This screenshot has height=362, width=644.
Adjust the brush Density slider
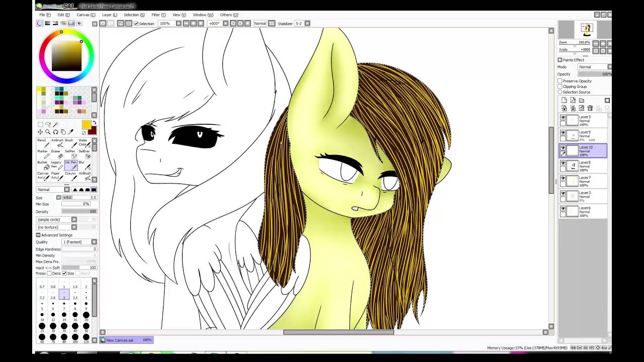[79, 212]
